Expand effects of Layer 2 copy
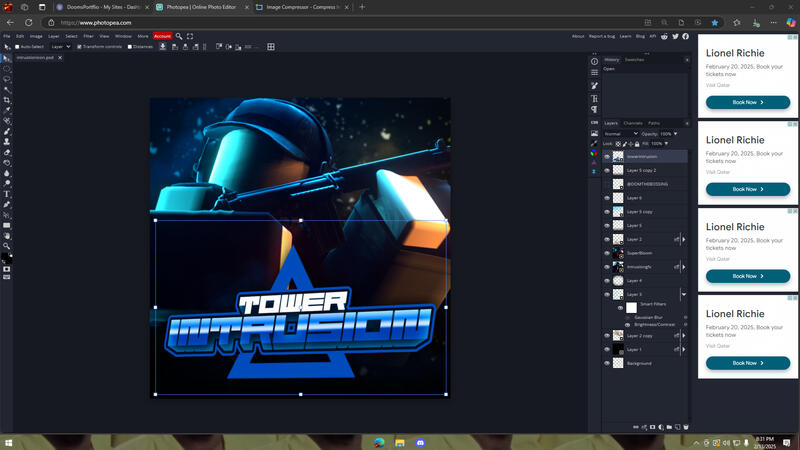This screenshot has height=450, width=800. (x=684, y=336)
